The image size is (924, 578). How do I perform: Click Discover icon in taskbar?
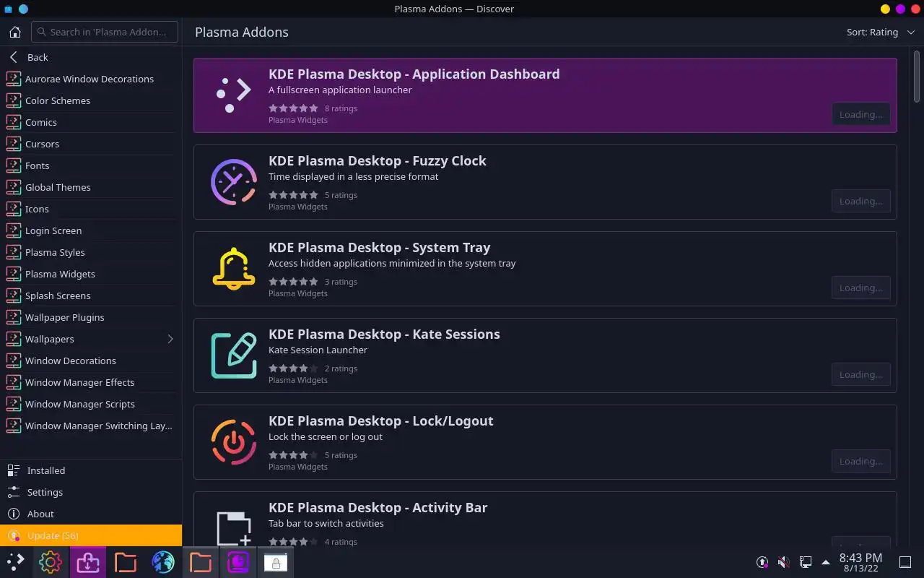coord(88,561)
